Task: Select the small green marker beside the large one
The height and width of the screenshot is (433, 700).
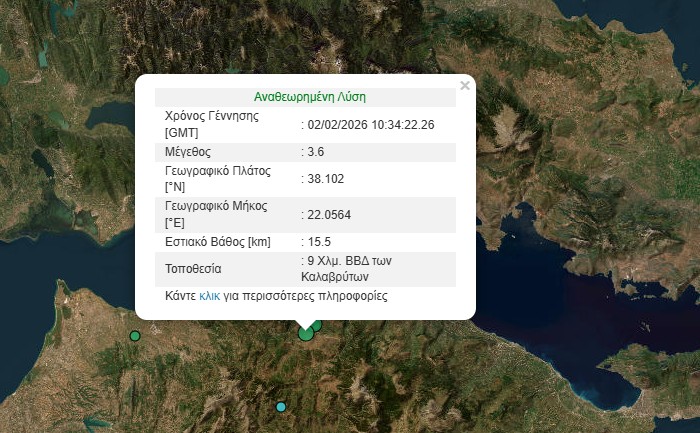Action: [317, 326]
